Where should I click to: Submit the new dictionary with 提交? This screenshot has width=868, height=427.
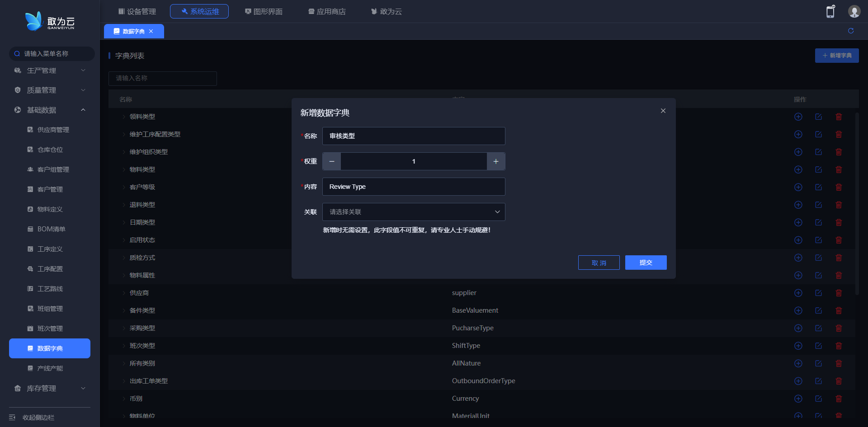[x=646, y=263]
